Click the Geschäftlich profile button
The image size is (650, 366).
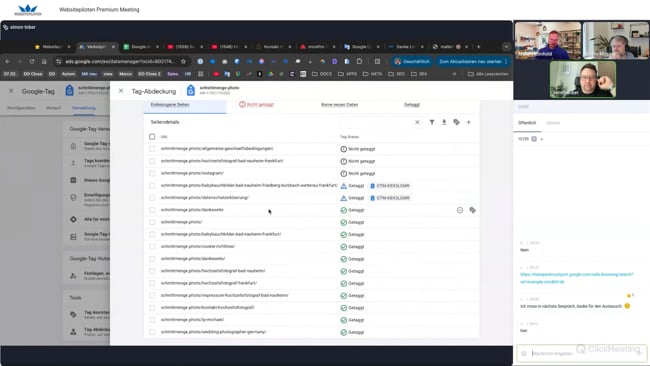tap(412, 61)
